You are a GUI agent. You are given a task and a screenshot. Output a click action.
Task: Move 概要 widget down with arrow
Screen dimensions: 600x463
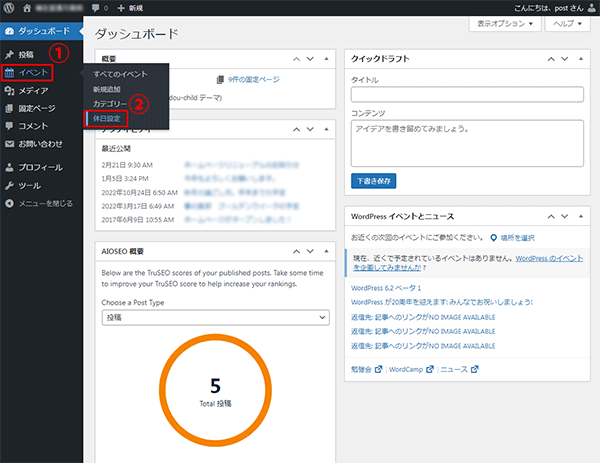point(310,59)
